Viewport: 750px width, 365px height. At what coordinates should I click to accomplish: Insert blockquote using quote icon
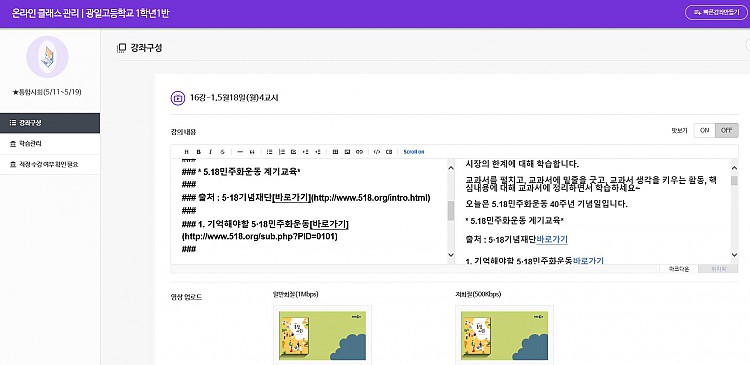[x=252, y=152]
